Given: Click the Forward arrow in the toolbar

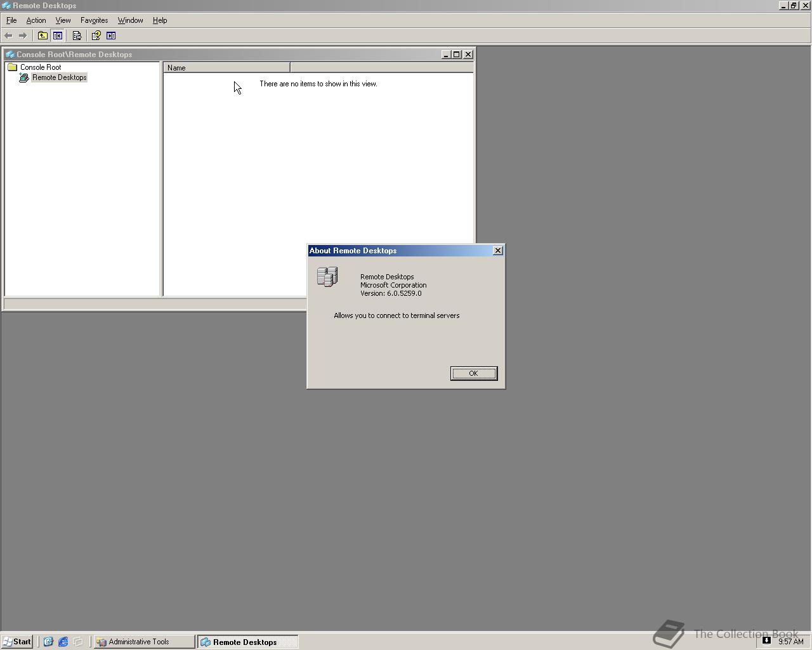Looking at the screenshot, I should (23, 36).
